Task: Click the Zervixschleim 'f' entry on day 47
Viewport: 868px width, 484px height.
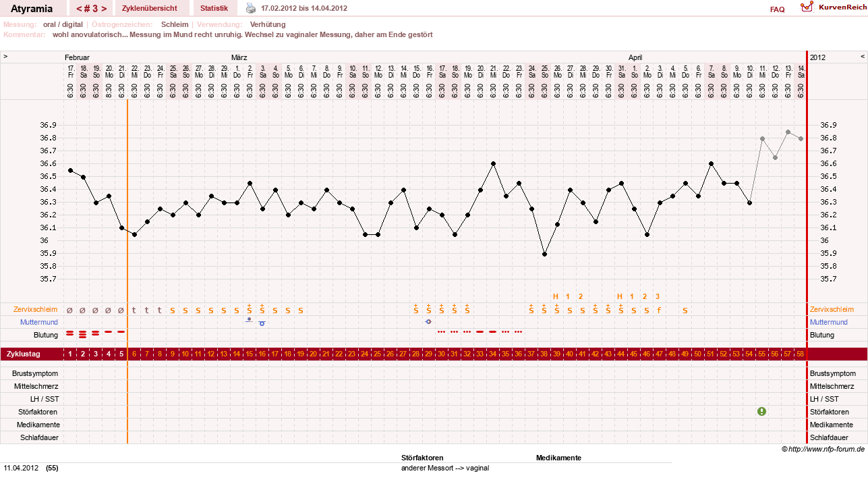Action: 659,310
